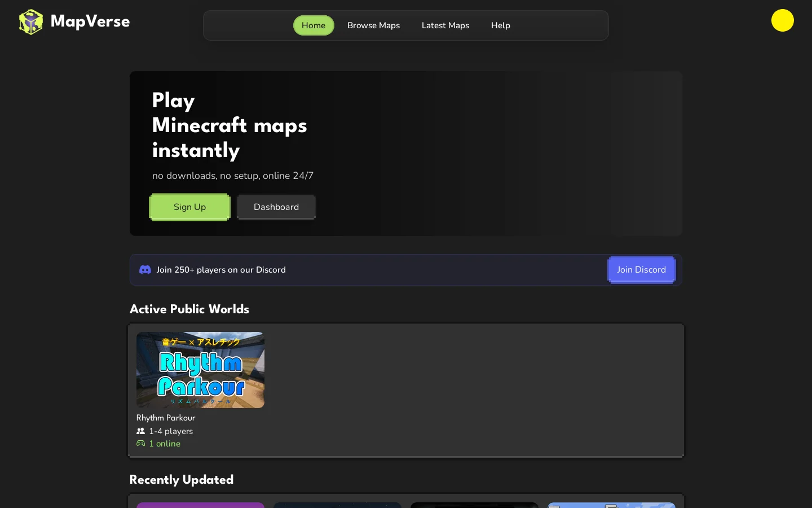Click the Join Discord button
The image size is (812, 508).
point(642,270)
